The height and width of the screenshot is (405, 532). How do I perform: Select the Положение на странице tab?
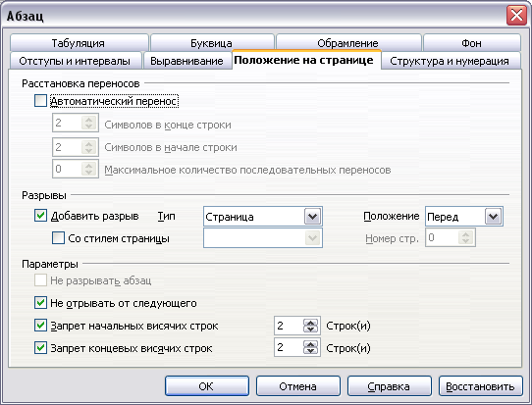tap(306, 60)
